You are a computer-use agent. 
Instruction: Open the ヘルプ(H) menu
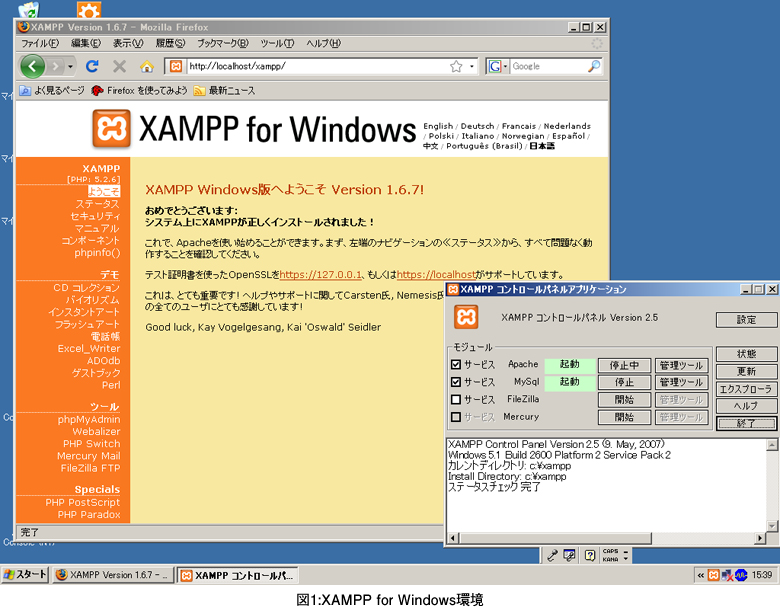323,43
